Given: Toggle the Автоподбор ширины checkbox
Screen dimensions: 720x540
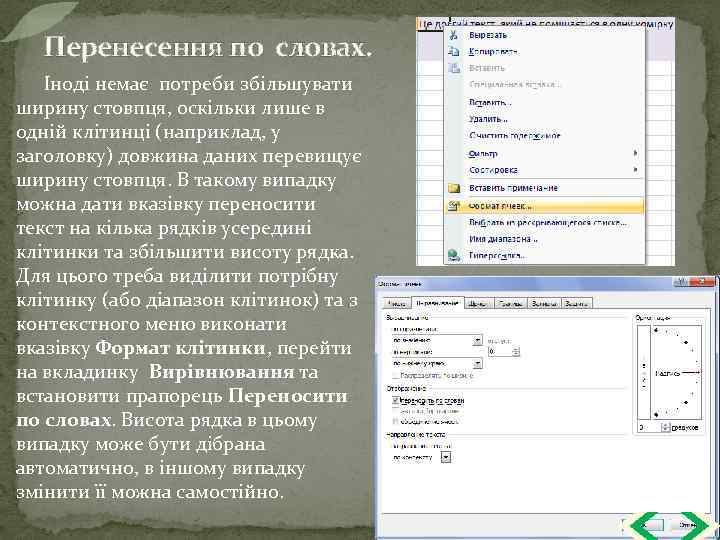Looking at the screenshot, I should (396, 411).
